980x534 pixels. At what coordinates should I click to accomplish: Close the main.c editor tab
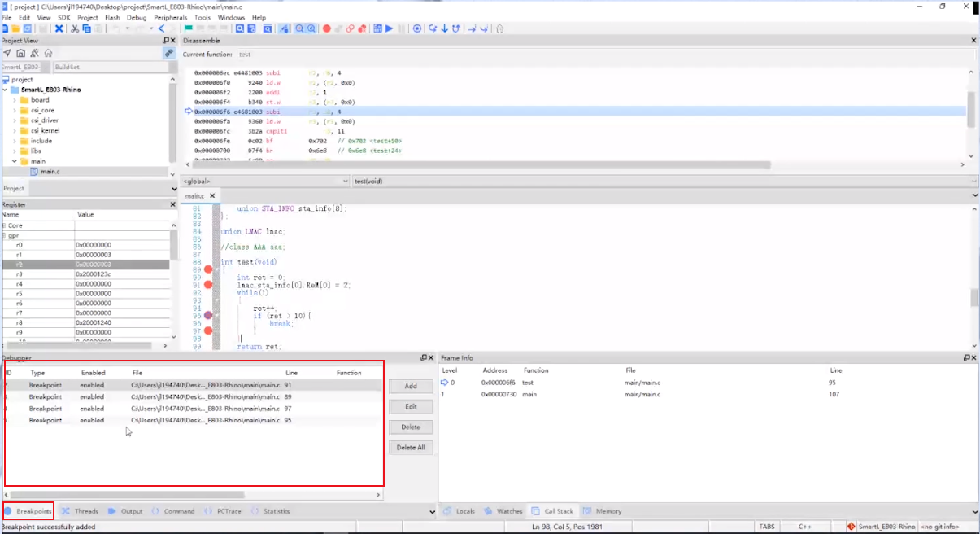[x=213, y=195]
